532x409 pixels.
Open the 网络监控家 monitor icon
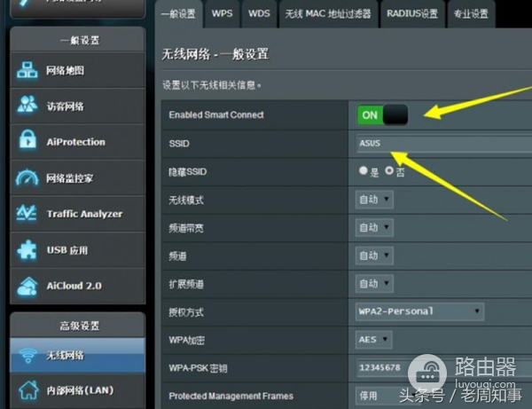point(27,178)
